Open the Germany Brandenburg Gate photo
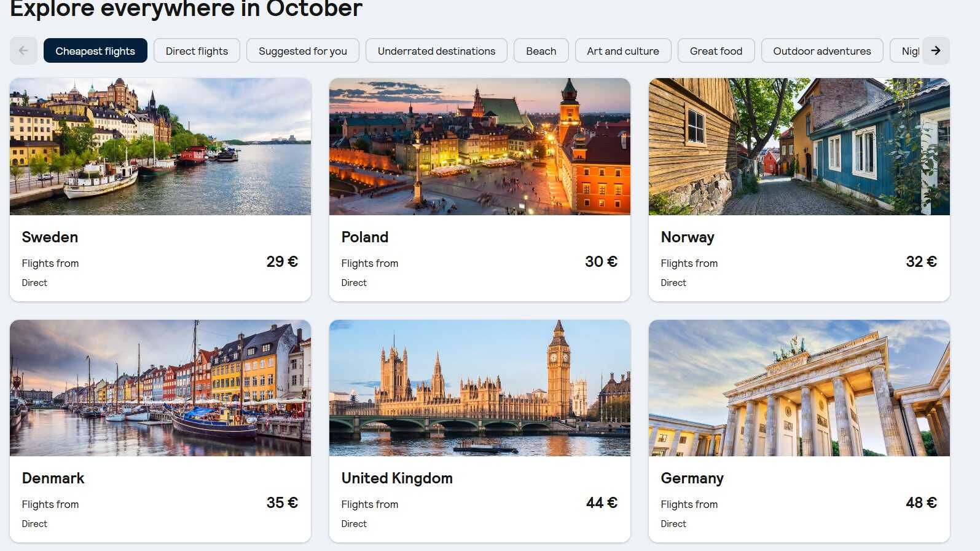This screenshot has width=980, height=551. pyautogui.click(x=799, y=388)
